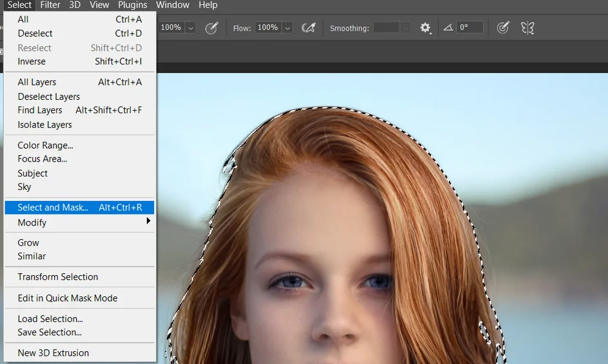Viewport: 608px width, 364px height.
Task: Toggle pressure for size icon
Action: coord(503,28)
